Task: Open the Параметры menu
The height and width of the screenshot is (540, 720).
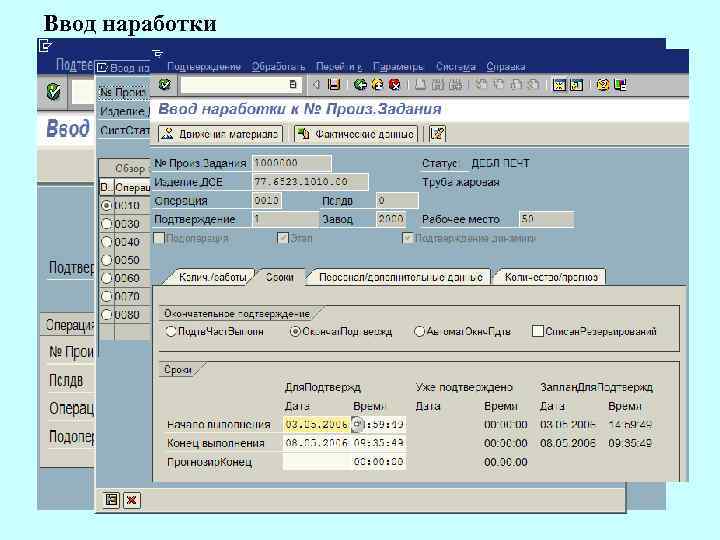Action: coord(398,67)
